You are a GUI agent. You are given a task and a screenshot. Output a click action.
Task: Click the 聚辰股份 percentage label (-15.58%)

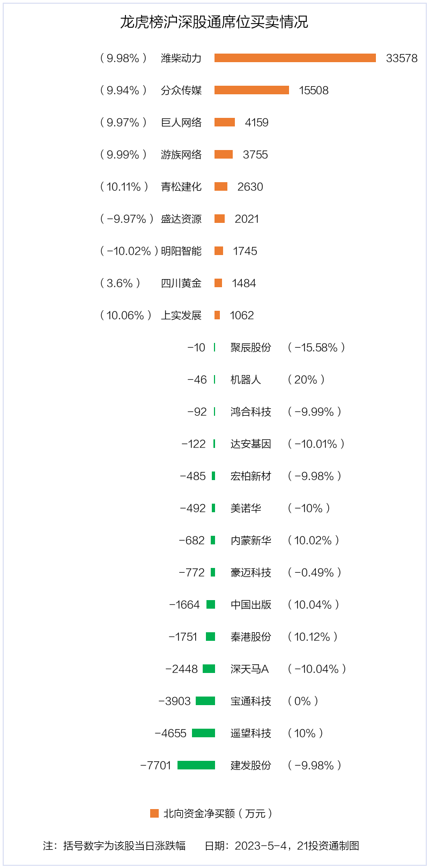(316, 347)
